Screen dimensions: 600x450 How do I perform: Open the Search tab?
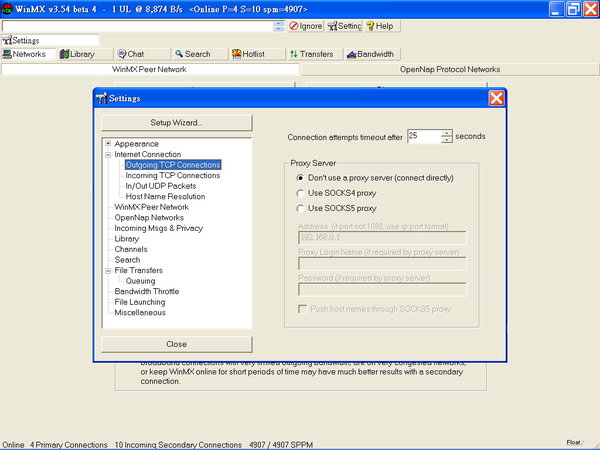[x=201, y=54]
